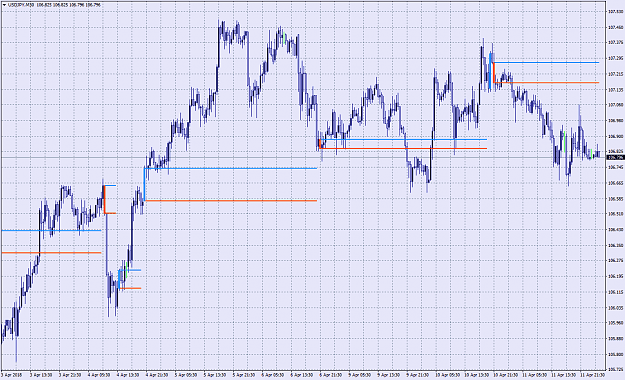Viewport: 625px width, 380px height.
Task: Click the 106.510 price scale label
Action: point(615,214)
